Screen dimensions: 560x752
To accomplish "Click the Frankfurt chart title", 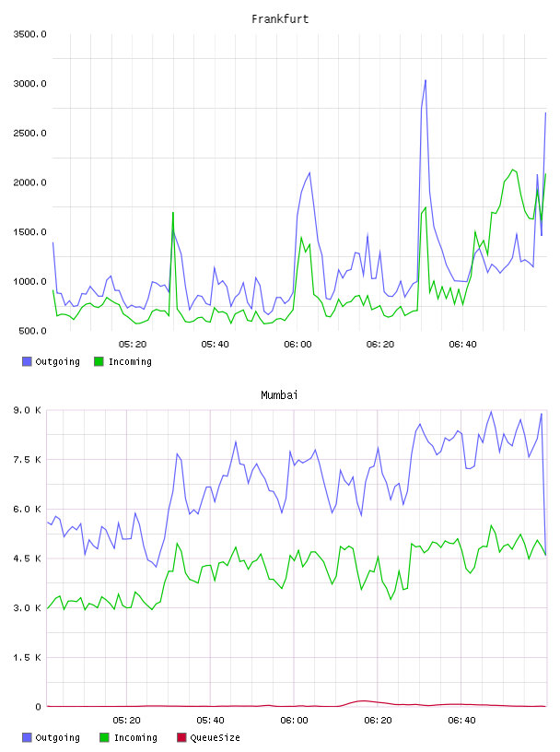I will click(x=280, y=19).
